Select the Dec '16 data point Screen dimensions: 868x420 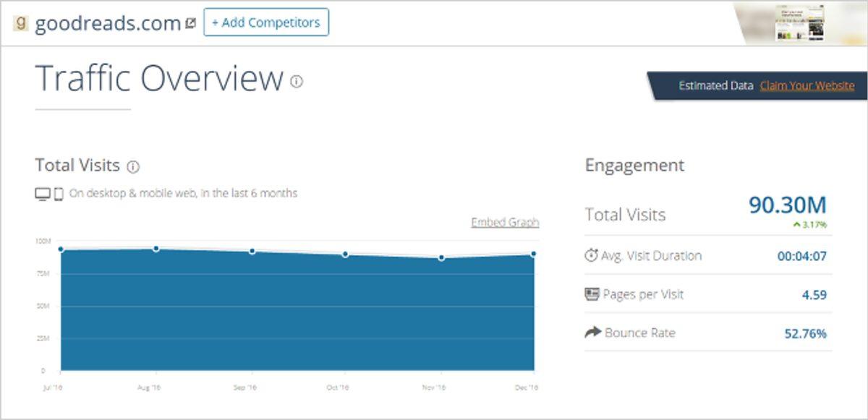534,254
